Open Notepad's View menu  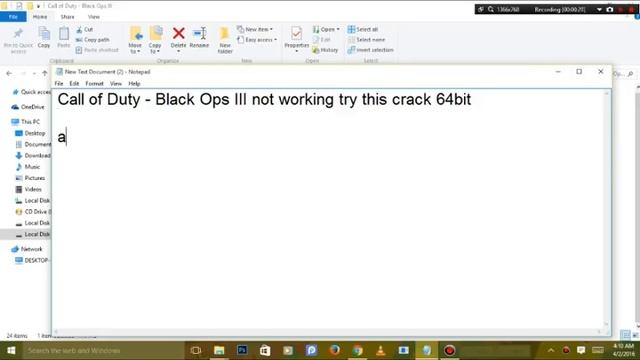coord(116,83)
